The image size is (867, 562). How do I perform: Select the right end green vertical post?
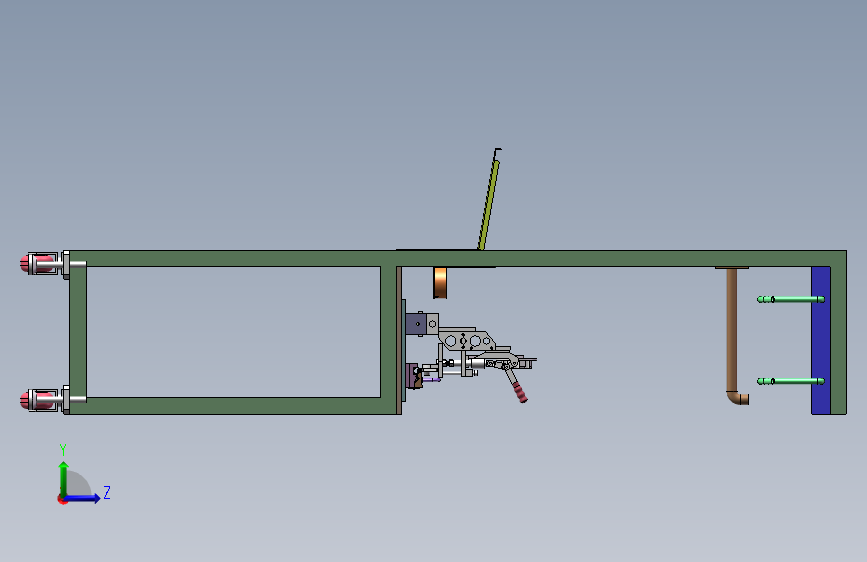(838, 340)
